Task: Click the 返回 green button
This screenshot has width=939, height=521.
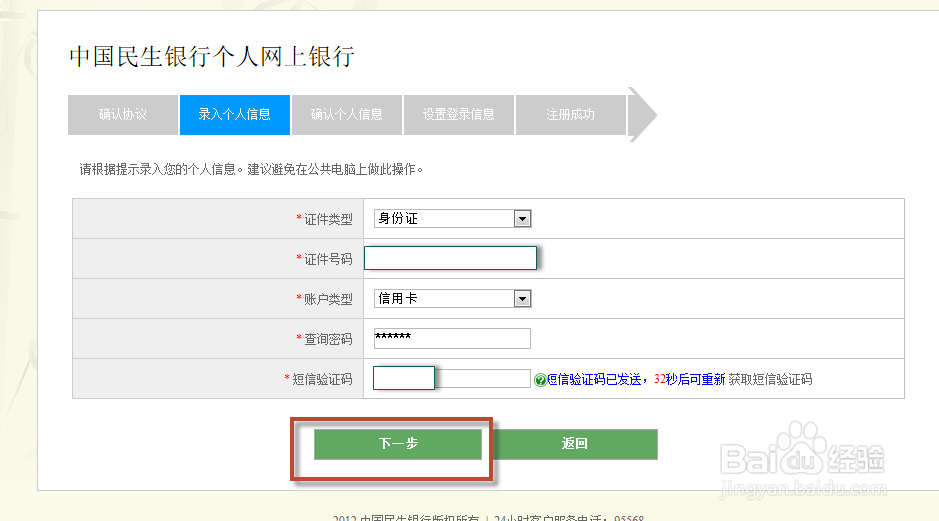Action: click(x=574, y=444)
